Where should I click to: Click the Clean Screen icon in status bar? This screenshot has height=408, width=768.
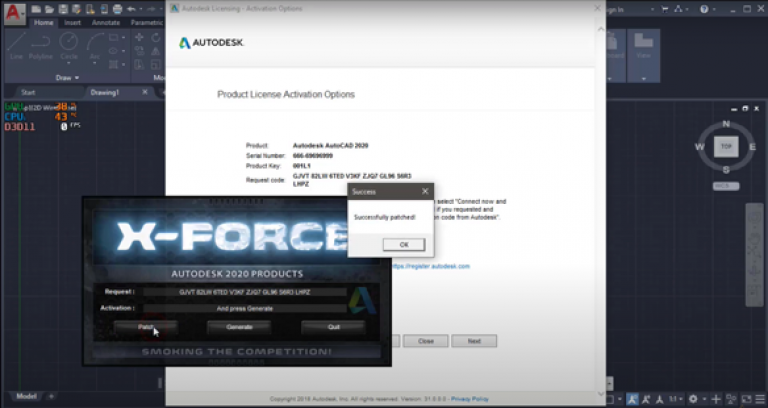click(x=746, y=399)
